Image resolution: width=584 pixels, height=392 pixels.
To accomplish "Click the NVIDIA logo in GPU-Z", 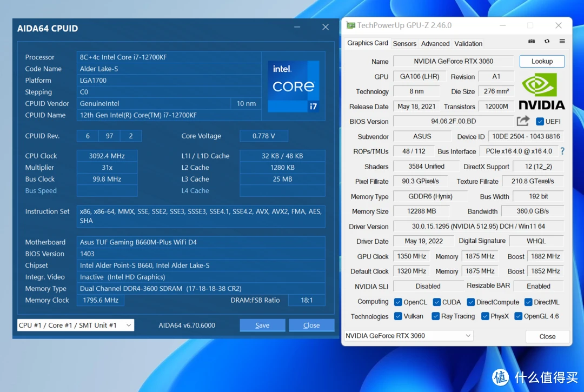I will (541, 91).
